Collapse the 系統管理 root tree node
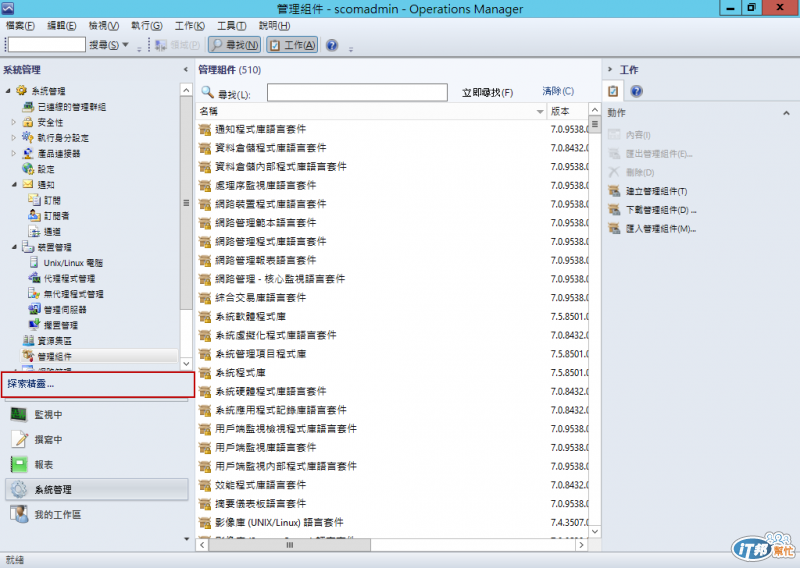This screenshot has width=800, height=568. pyautogui.click(x=8, y=91)
